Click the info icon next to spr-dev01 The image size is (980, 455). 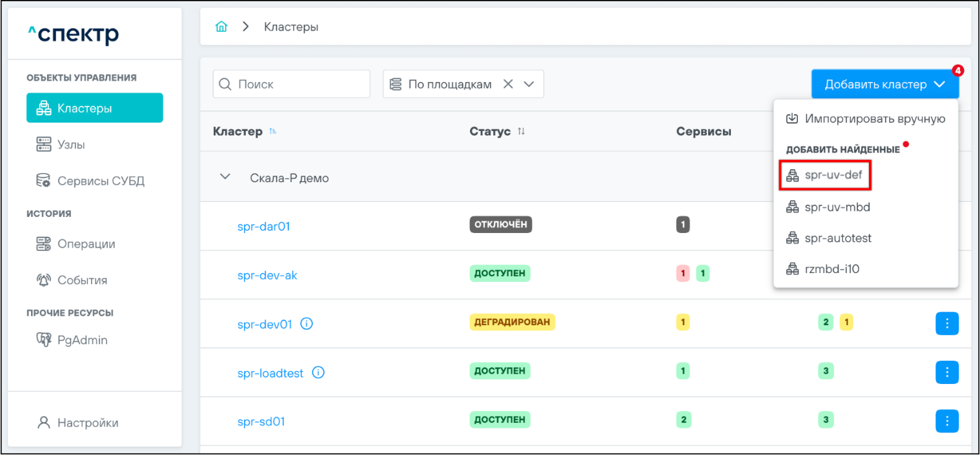click(307, 324)
